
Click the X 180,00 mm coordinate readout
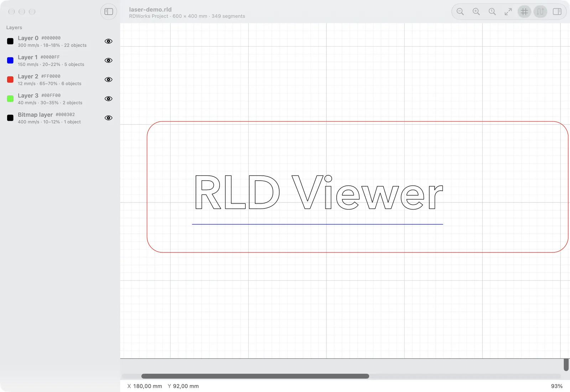(145, 386)
